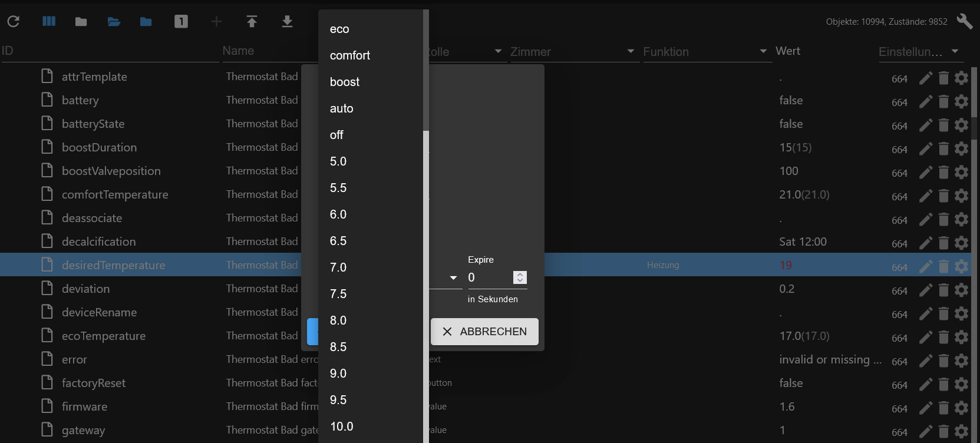Delete the ecoTemperature object

(943, 337)
